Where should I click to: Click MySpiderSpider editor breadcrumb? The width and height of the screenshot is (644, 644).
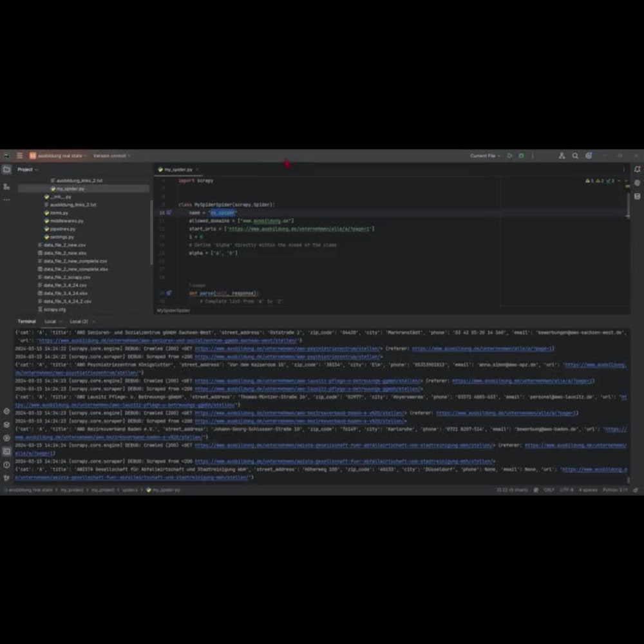173,310
